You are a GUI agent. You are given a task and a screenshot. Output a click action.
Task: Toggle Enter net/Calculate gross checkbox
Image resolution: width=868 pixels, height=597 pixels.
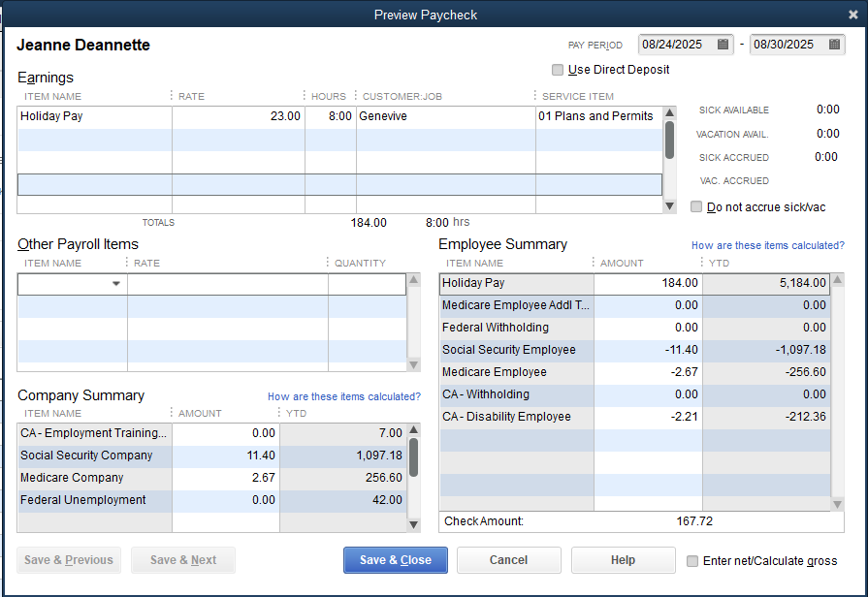691,561
